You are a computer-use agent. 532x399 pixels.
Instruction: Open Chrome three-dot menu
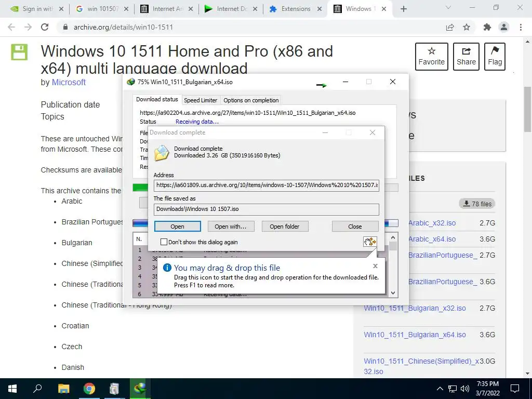coord(521,27)
